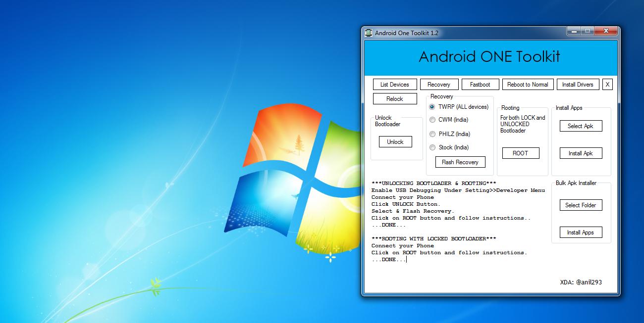Image resolution: width=644 pixels, height=323 pixels.
Task: Click Flash Recovery button
Action: (x=460, y=162)
